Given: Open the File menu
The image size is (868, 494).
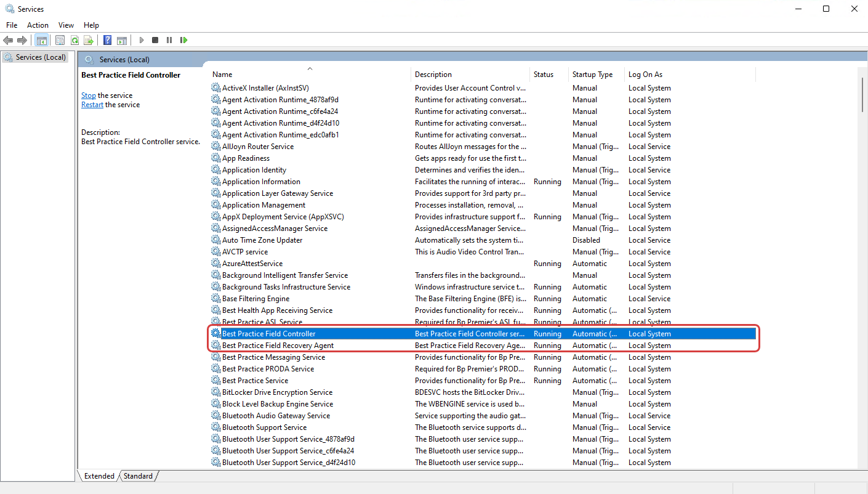Looking at the screenshot, I should tap(12, 25).
